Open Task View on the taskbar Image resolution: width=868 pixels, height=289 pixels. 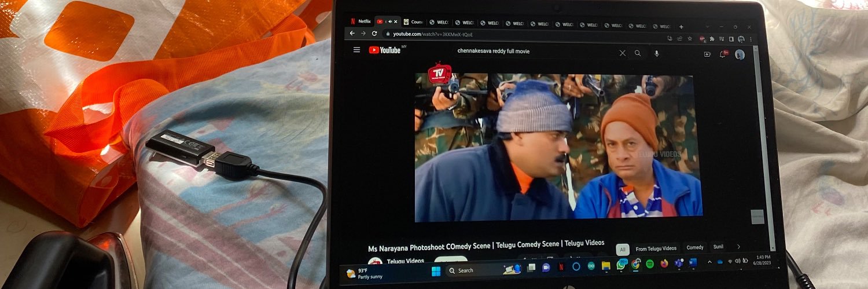[x=531, y=267]
